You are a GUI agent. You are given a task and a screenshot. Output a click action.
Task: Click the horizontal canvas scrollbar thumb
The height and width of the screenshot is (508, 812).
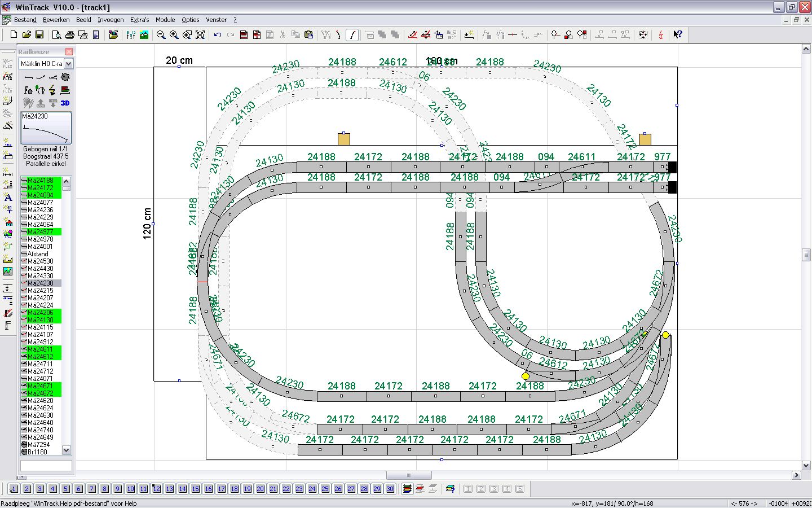pos(409,475)
